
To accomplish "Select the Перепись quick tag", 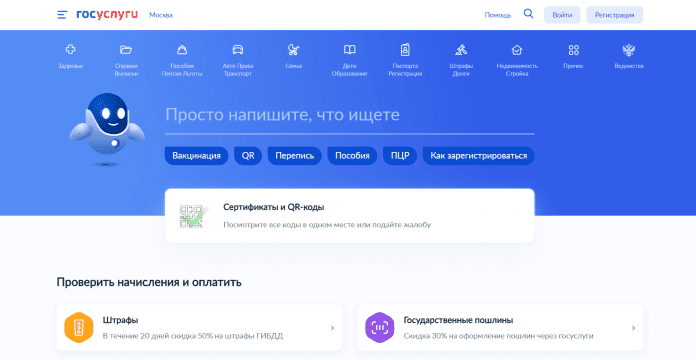I will [x=295, y=156].
